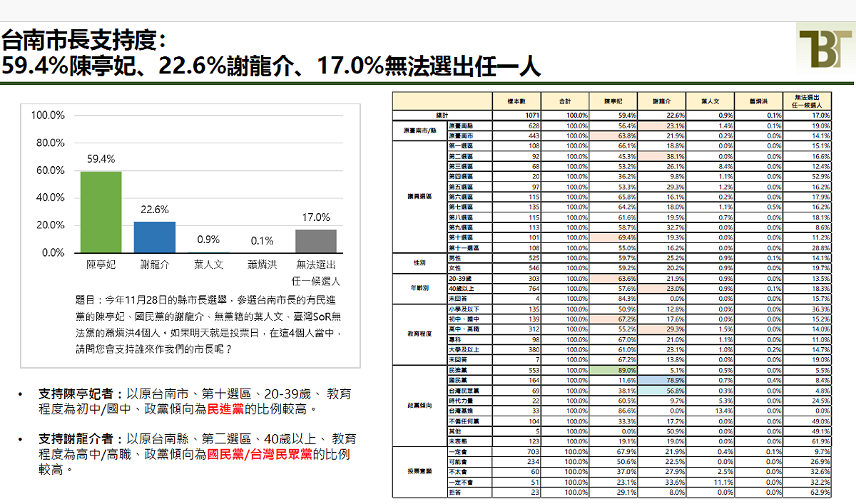Image resolution: width=856 pixels, height=504 pixels.
Task: Click the blue 謝龍介 bar in the chart
Action: pos(154,237)
